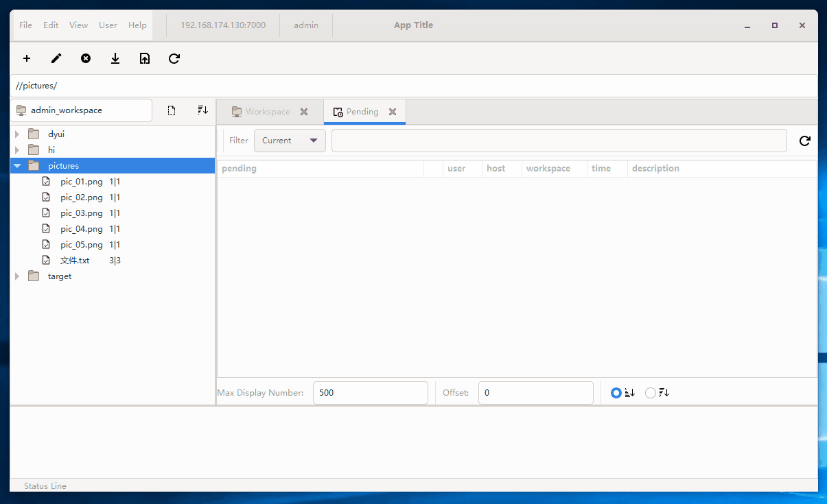Click the refresh icon beside filter field
Viewport: 827px width, 504px height.
coord(804,141)
